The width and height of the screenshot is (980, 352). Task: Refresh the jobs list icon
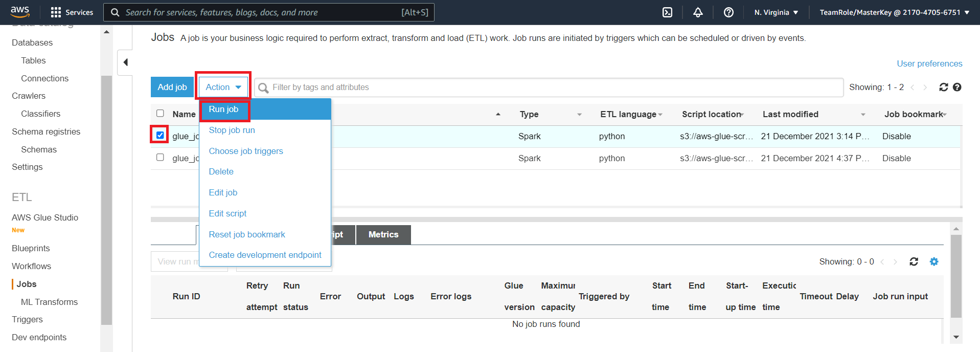point(944,87)
